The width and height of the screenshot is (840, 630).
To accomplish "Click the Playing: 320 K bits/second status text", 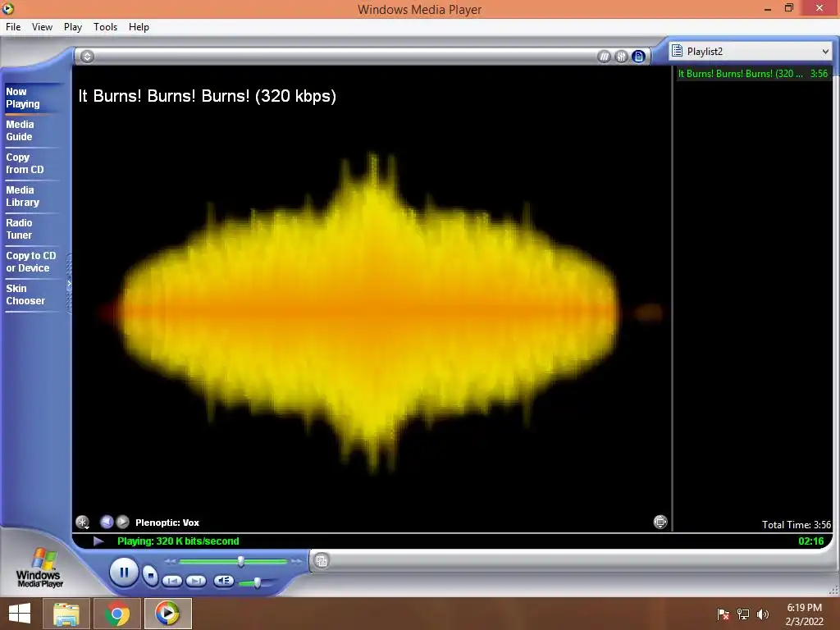I will tap(178, 541).
